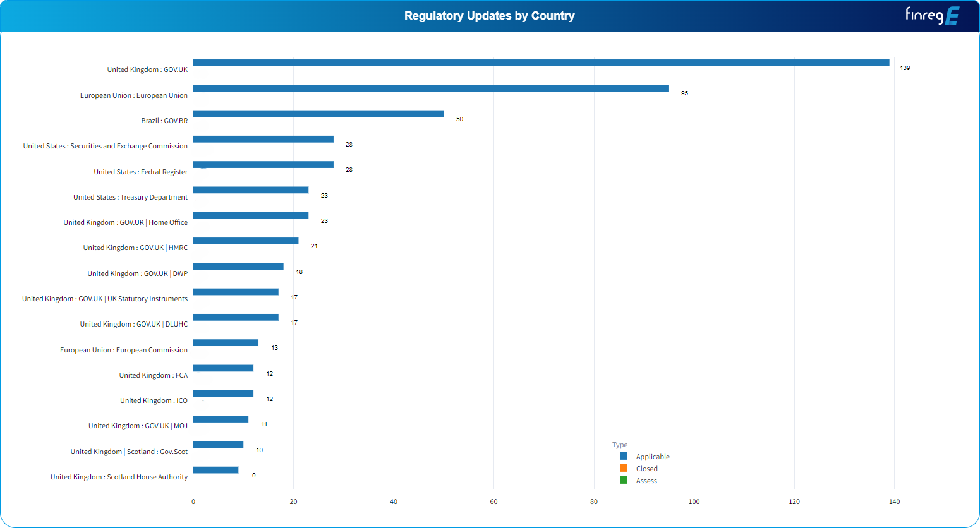
Task: Click the x-axis tick label 60
Action: click(493, 501)
